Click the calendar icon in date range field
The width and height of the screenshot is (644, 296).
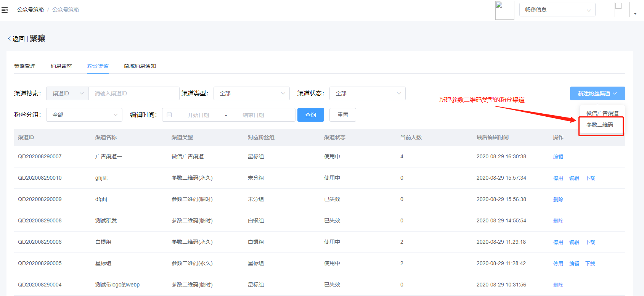tap(169, 115)
